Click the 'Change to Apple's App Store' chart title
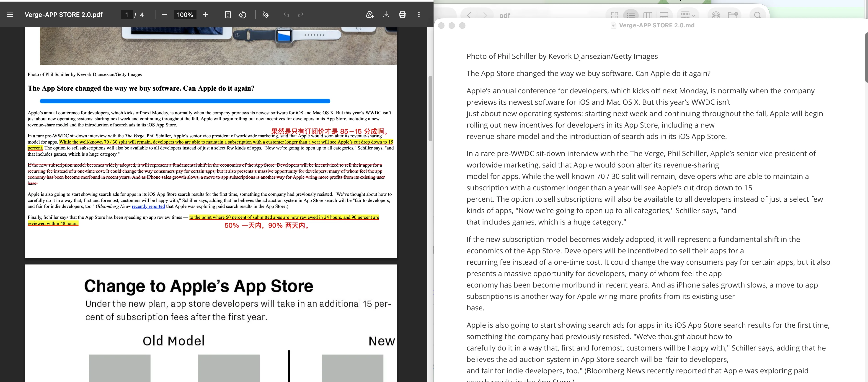868x382 pixels. 199,286
